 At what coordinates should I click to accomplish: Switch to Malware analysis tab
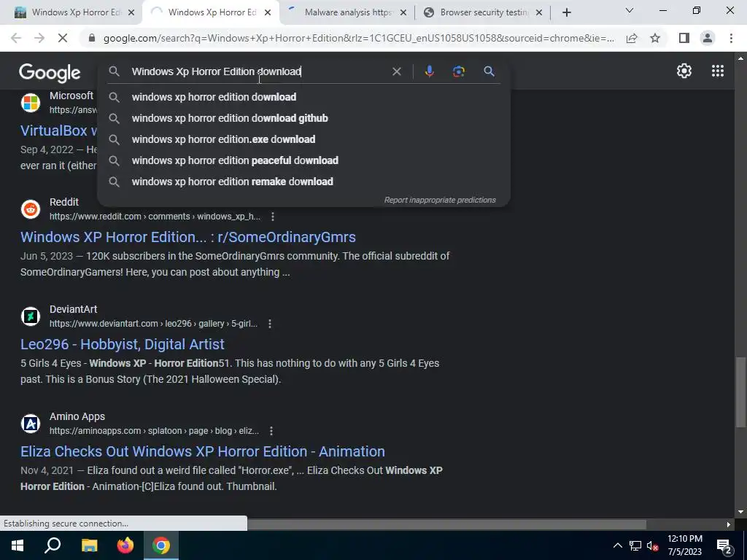click(348, 12)
